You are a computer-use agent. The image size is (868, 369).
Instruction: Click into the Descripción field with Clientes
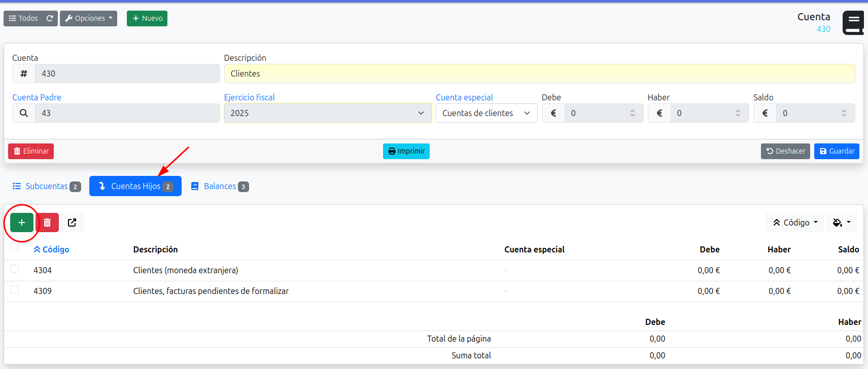pos(539,73)
